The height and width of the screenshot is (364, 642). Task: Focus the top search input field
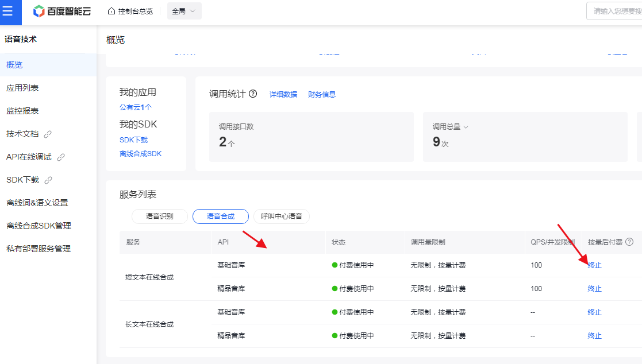(614, 11)
